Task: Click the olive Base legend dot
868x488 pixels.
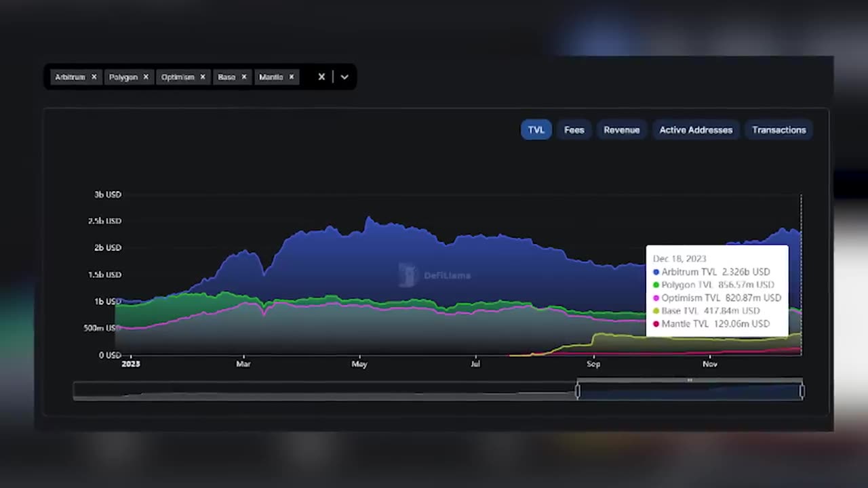Action: pyautogui.click(x=656, y=311)
